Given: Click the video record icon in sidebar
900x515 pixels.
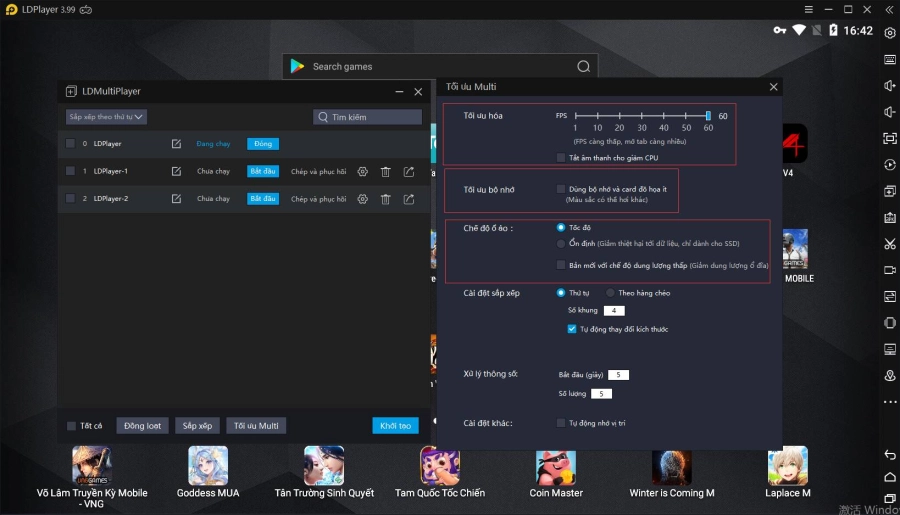Looking at the screenshot, I should click(x=889, y=270).
